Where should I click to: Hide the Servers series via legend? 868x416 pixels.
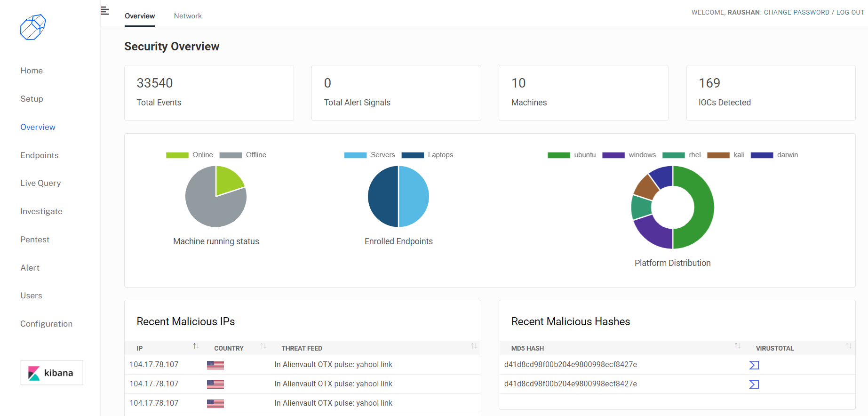369,155
